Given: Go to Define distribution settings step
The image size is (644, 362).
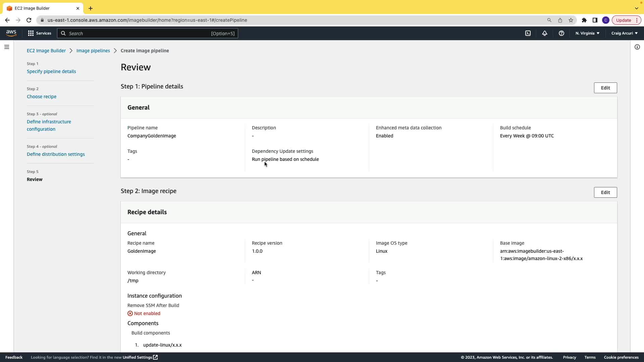Looking at the screenshot, I should point(56,154).
